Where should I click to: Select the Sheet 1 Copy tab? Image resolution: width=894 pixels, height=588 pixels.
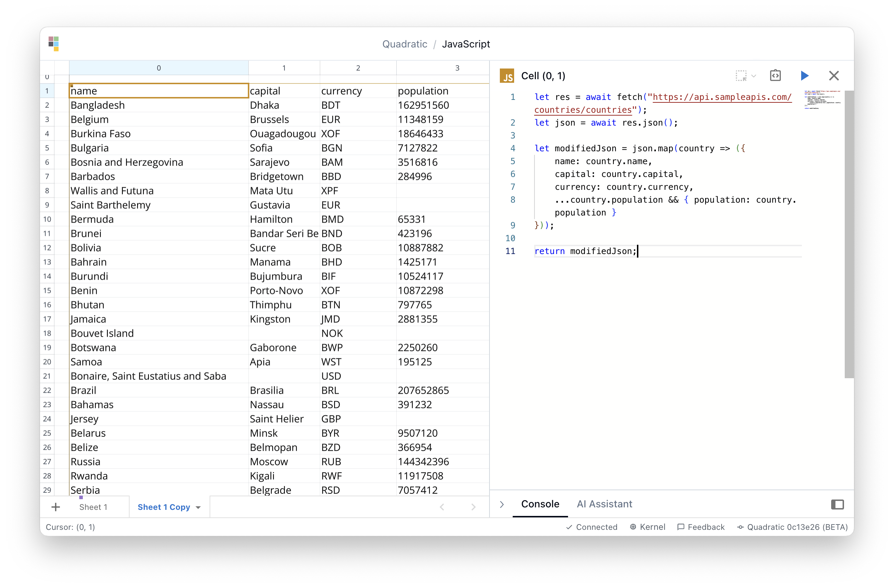(164, 507)
